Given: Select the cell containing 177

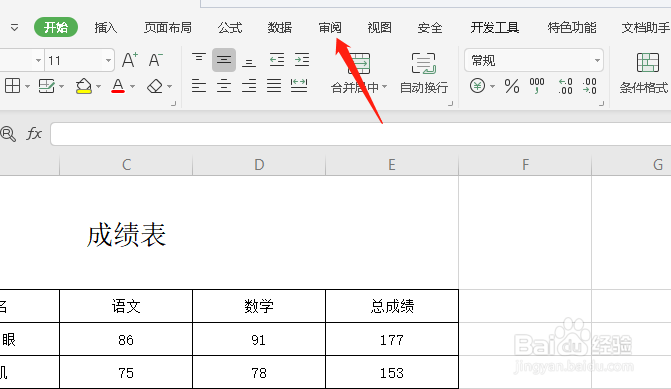Looking at the screenshot, I should pyautogui.click(x=392, y=340).
